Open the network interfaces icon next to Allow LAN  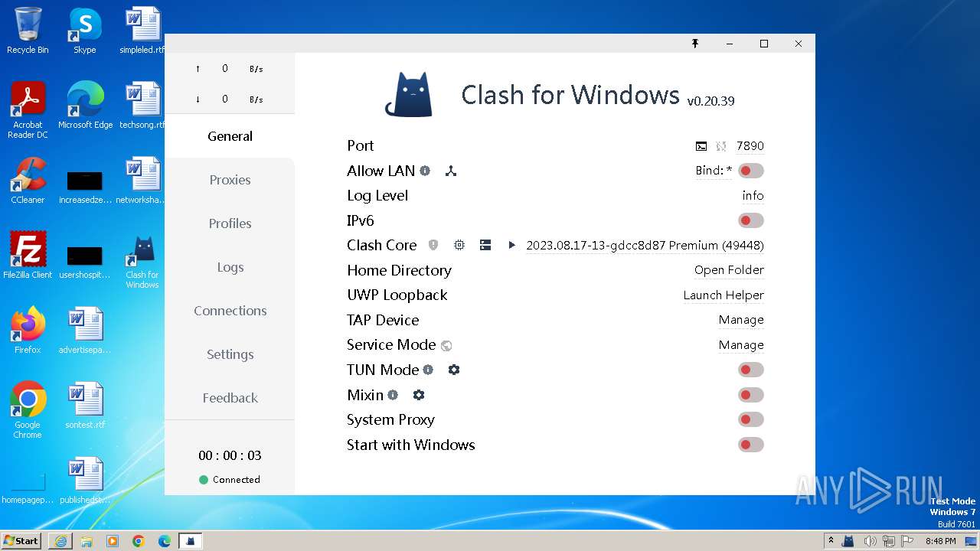coord(451,171)
